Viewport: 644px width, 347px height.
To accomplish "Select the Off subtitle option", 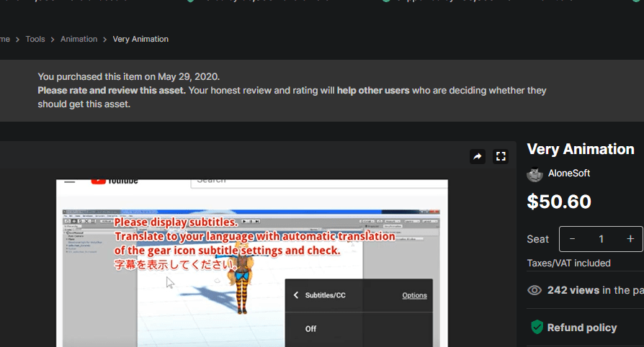I will pyautogui.click(x=310, y=329).
